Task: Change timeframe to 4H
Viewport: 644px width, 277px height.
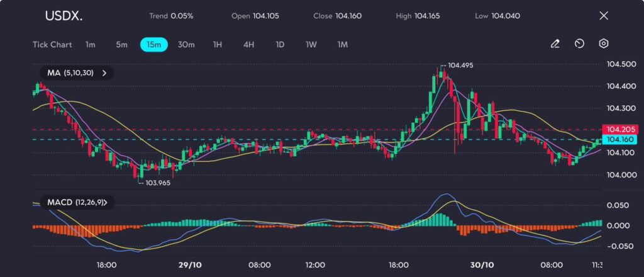Action: (x=249, y=45)
